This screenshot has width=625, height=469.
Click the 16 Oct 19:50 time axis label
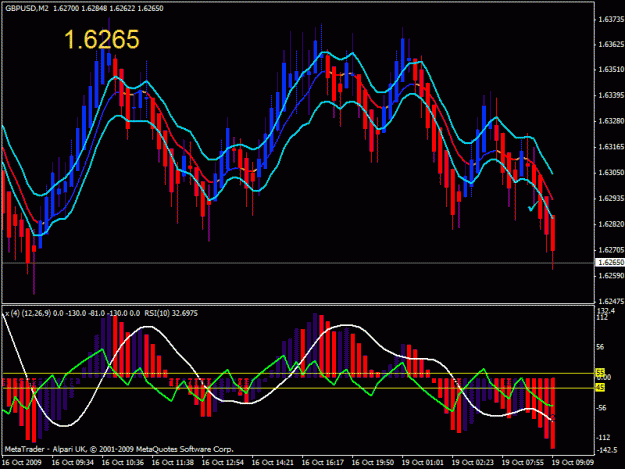pos(373,462)
